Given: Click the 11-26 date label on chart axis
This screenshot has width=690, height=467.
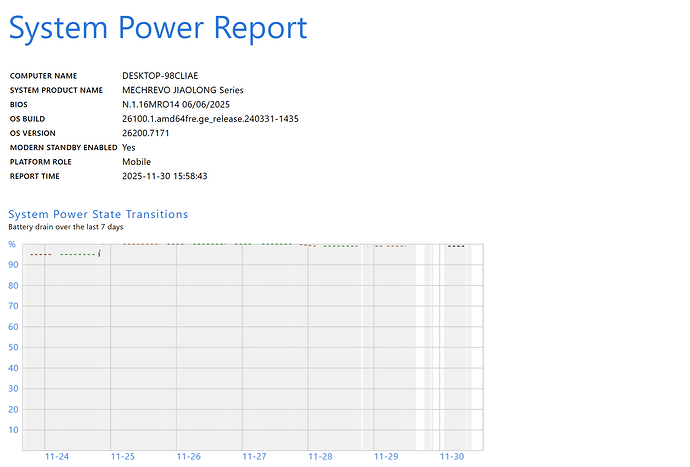Looking at the screenshot, I should (x=188, y=456).
